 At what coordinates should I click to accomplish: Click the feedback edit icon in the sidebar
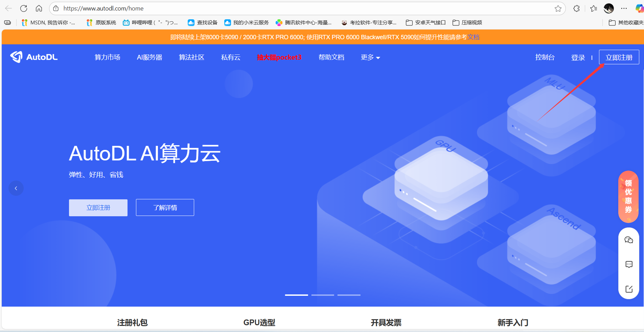coord(629,289)
